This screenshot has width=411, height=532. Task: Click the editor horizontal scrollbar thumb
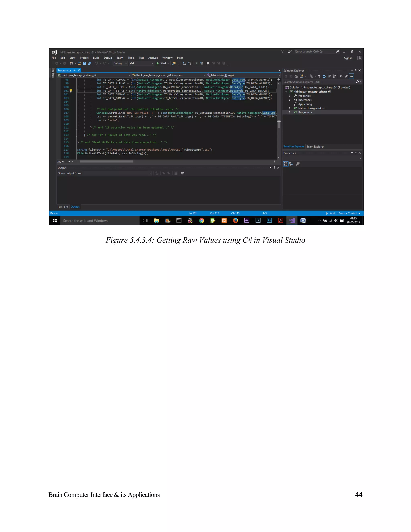(x=106, y=161)
